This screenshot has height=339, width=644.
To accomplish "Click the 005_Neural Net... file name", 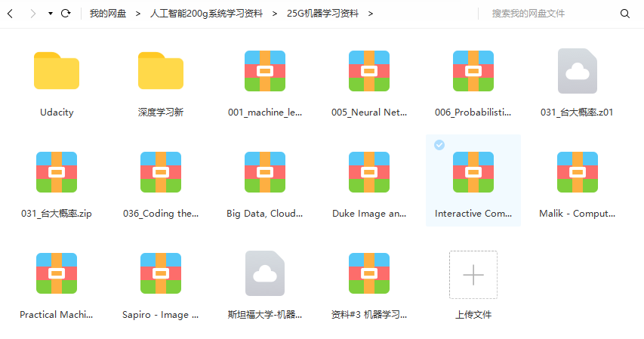I will click(369, 112).
